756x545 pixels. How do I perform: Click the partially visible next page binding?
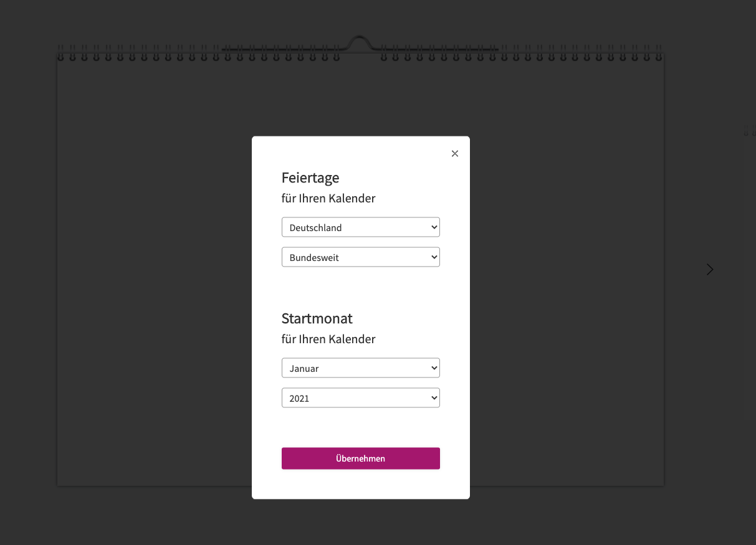point(749,131)
